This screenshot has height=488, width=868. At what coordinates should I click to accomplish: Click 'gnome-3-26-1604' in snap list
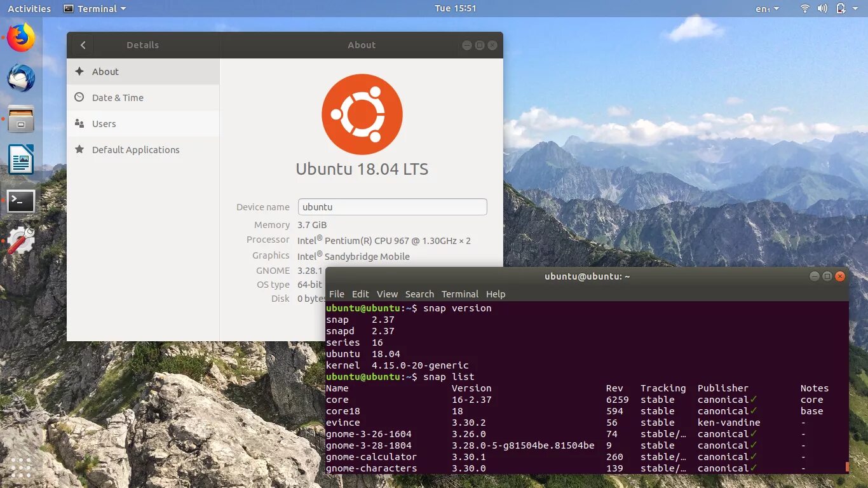[369, 434]
